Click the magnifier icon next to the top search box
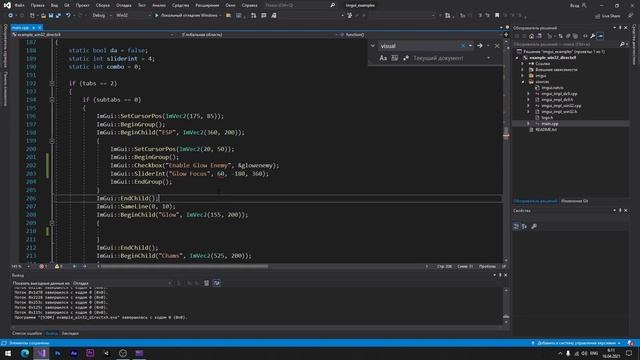 click(332, 5)
